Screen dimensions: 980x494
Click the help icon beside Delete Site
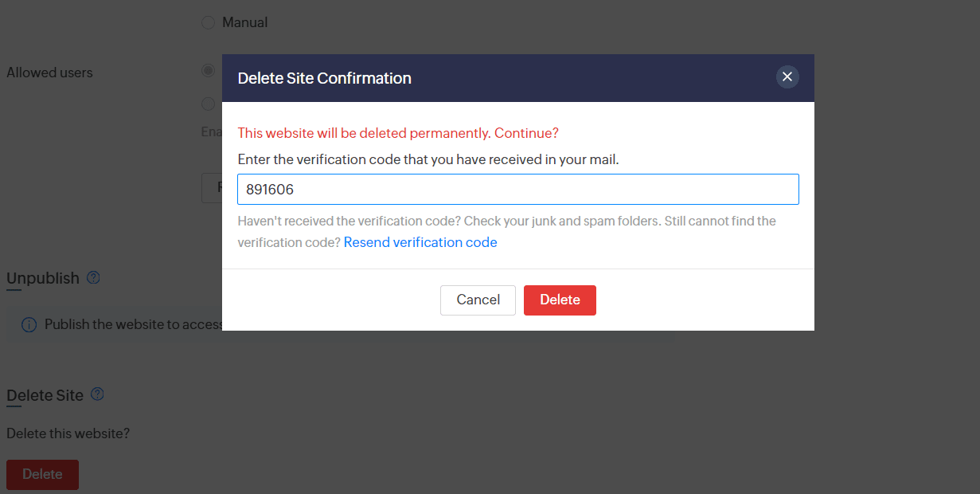pos(97,394)
